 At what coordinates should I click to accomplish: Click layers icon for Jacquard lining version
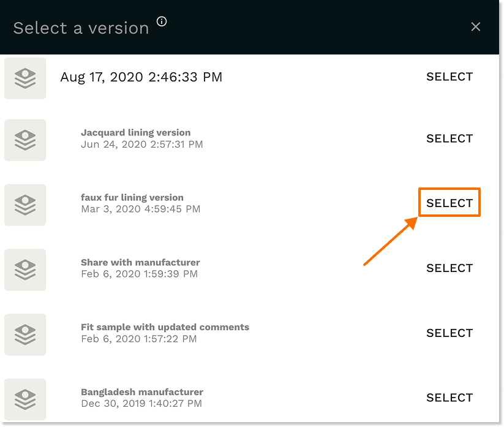[x=25, y=140]
